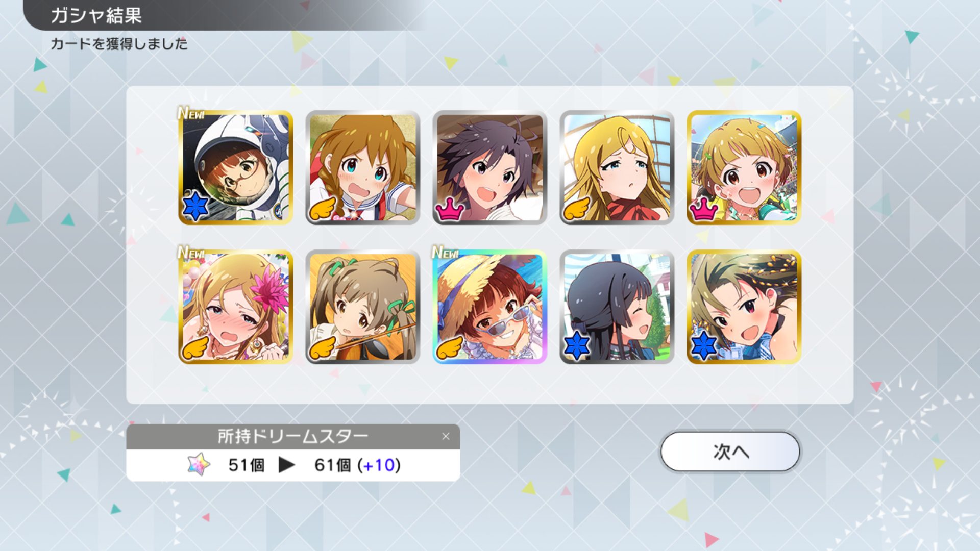Select the twin-tail violin girl card

(x=362, y=307)
